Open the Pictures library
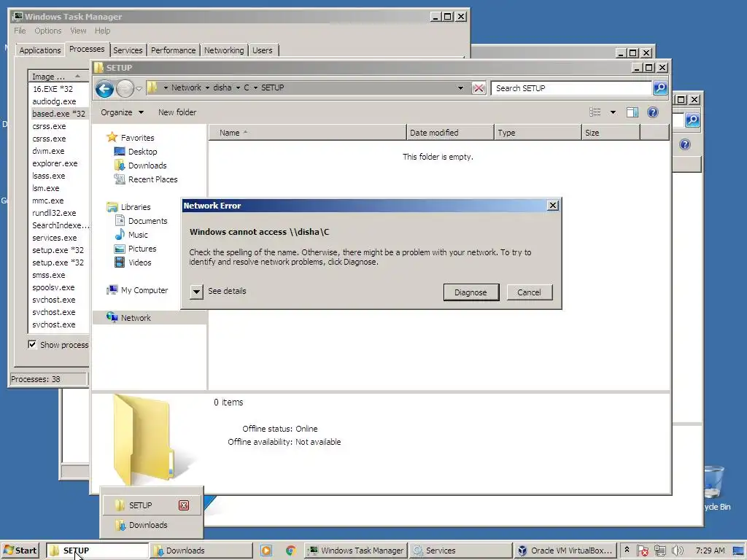The height and width of the screenshot is (560, 747). 142,249
